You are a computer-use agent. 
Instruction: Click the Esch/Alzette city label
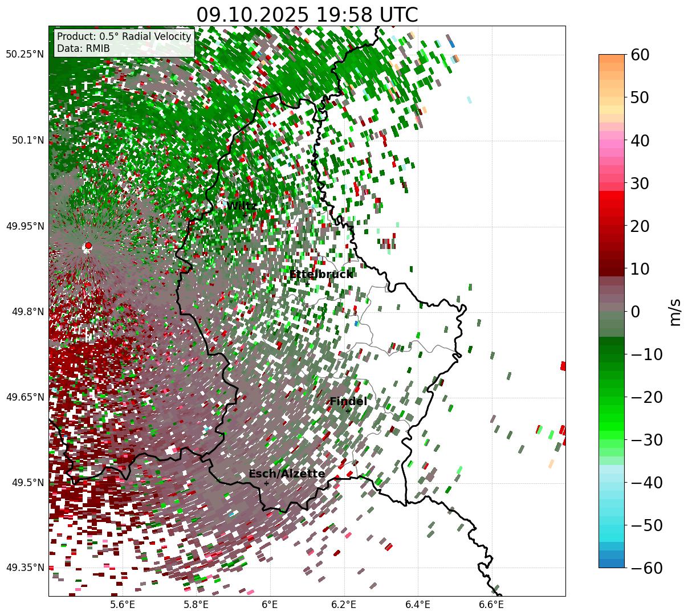pyautogui.click(x=287, y=474)
